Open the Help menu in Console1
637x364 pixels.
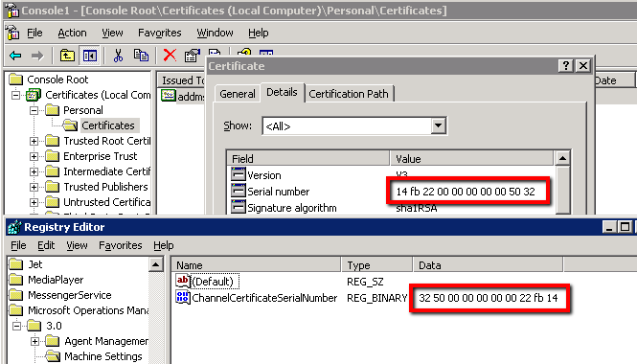[x=259, y=33]
